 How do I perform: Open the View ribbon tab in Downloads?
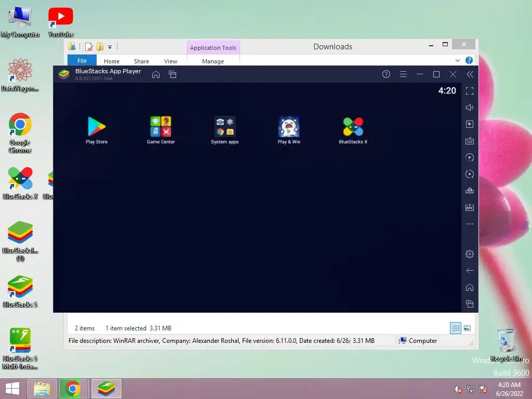pyautogui.click(x=170, y=61)
